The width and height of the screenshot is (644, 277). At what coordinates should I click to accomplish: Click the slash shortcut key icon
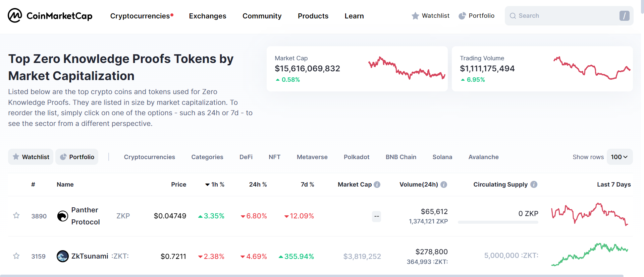coord(624,16)
